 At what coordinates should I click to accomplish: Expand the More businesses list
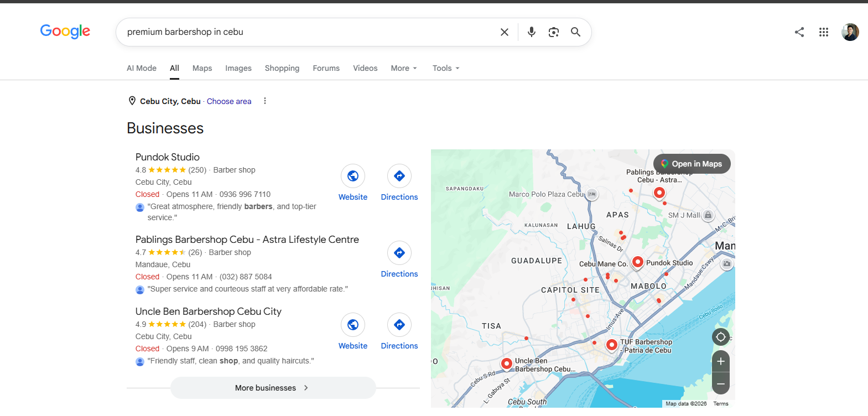pyautogui.click(x=273, y=388)
